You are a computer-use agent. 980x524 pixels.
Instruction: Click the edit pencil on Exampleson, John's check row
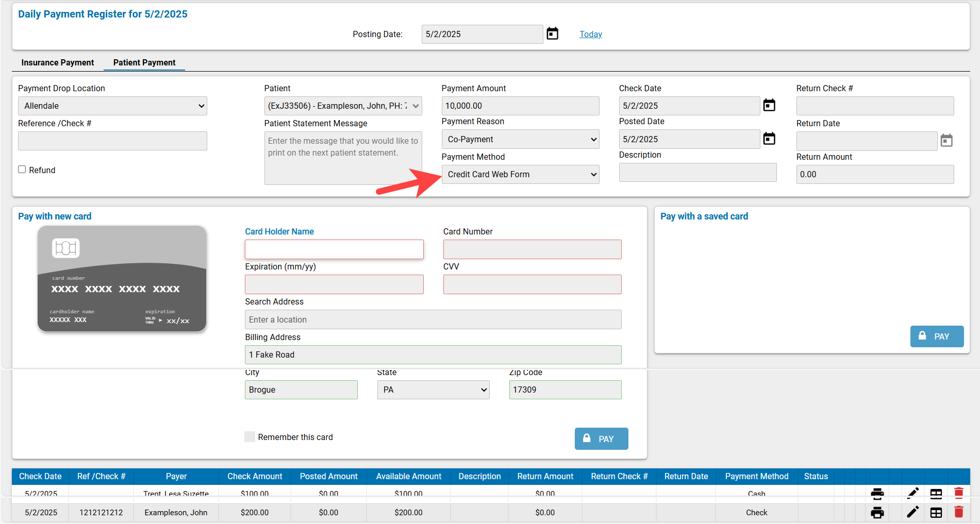[x=912, y=513]
